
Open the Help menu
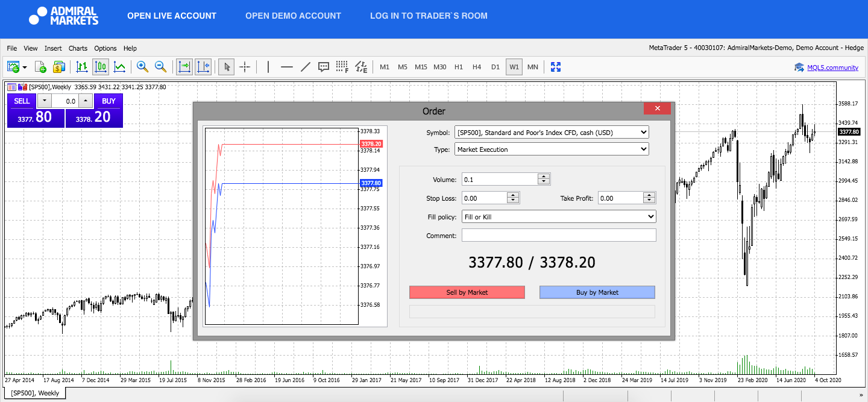pos(130,48)
